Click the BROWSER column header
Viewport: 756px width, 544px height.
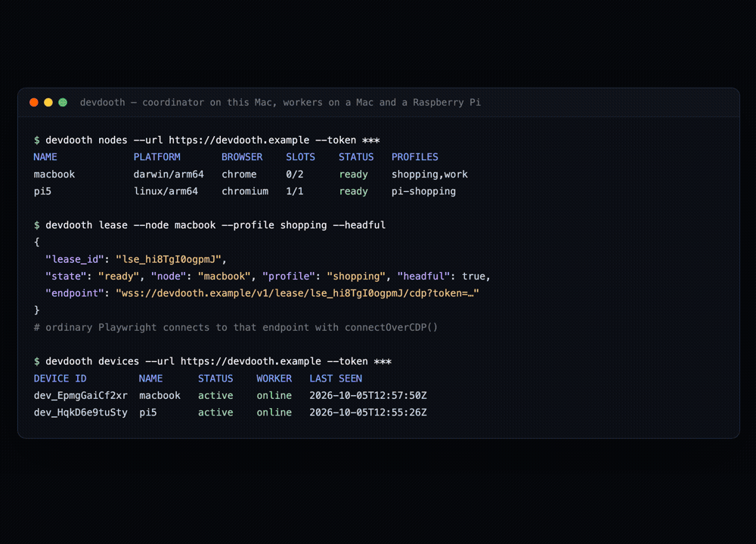point(242,157)
